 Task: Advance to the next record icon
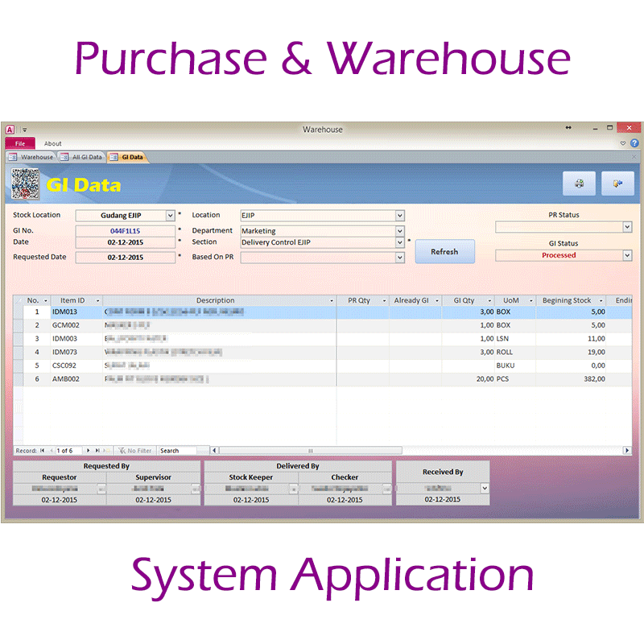[89, 450]
